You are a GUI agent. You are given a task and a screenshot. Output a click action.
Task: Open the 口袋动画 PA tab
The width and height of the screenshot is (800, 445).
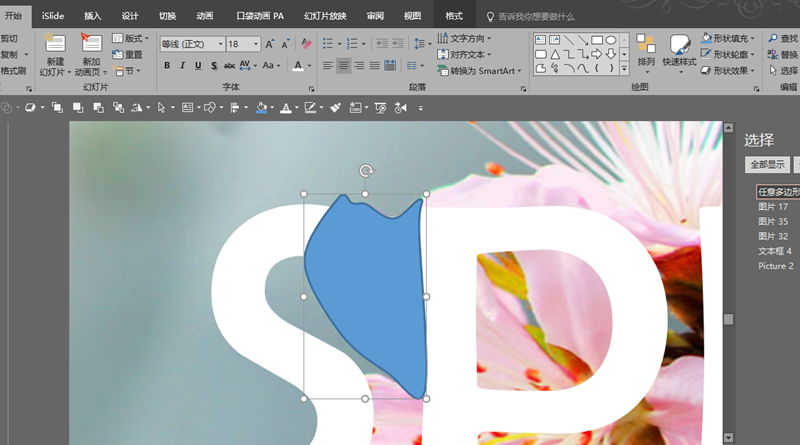click(260, 16)
